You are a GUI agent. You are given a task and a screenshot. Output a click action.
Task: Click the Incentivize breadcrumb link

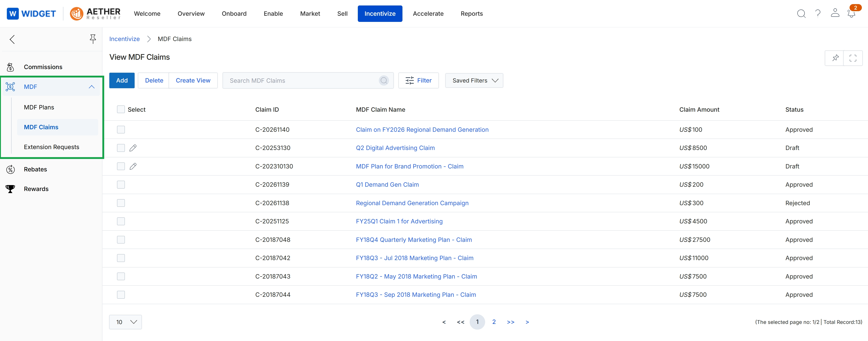(124, 39)
